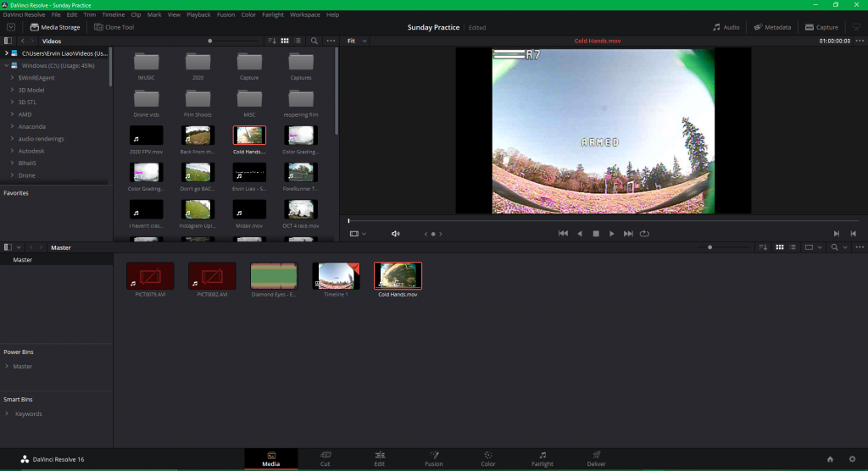
Task: Click the play reverse button
Action: pyautogui.click(x=580, y=234)
